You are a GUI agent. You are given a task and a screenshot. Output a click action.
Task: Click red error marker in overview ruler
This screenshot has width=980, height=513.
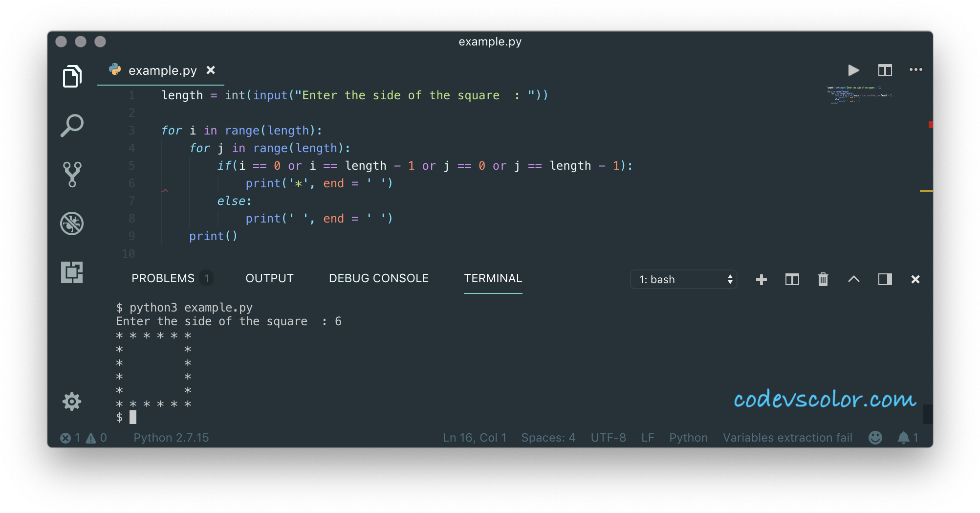coord(931,125)
